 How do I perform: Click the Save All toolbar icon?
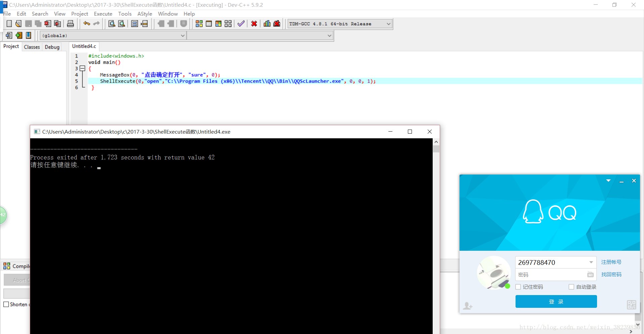pos(38,23)
